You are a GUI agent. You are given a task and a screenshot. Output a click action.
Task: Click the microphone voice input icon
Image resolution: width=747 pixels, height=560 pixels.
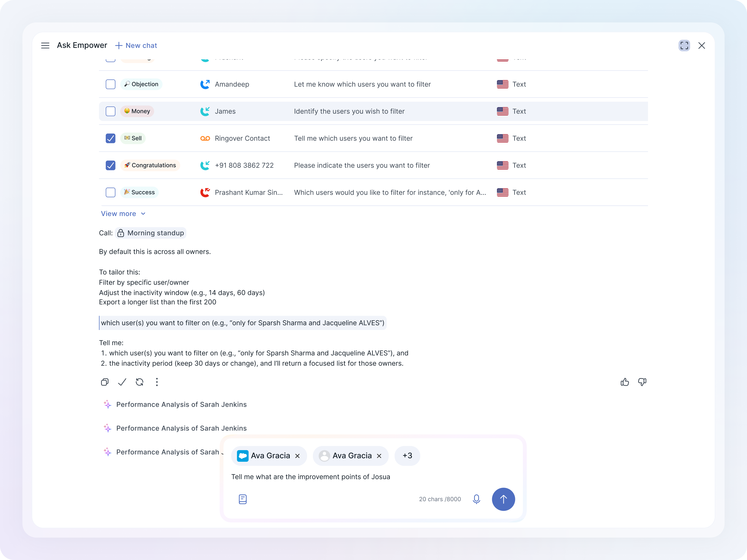[476, 499]
